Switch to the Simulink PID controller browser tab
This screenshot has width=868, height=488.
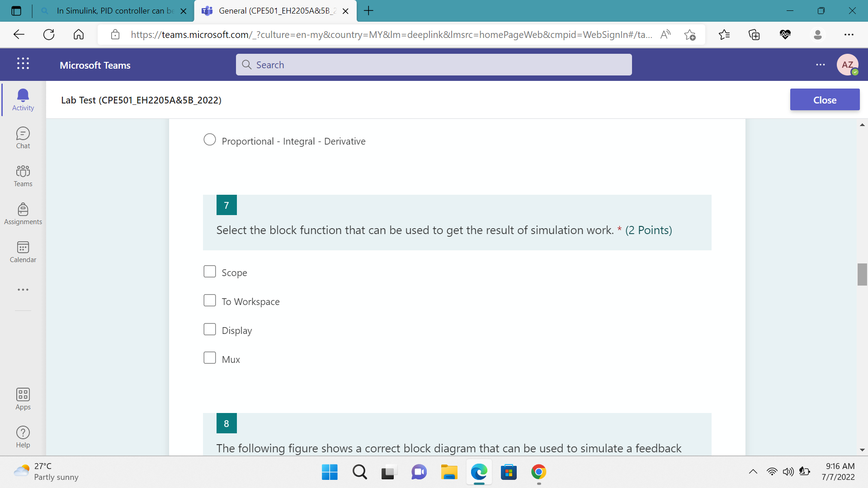113,11
